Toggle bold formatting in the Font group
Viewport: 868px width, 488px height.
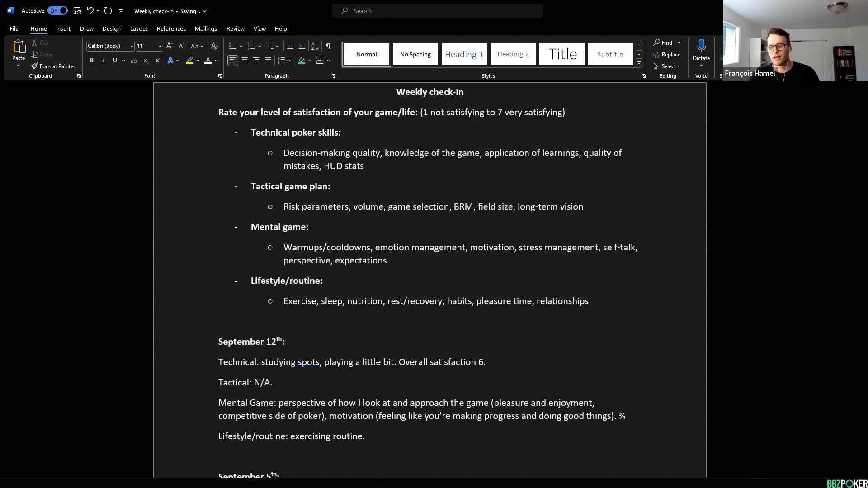[x=92, y=60]
